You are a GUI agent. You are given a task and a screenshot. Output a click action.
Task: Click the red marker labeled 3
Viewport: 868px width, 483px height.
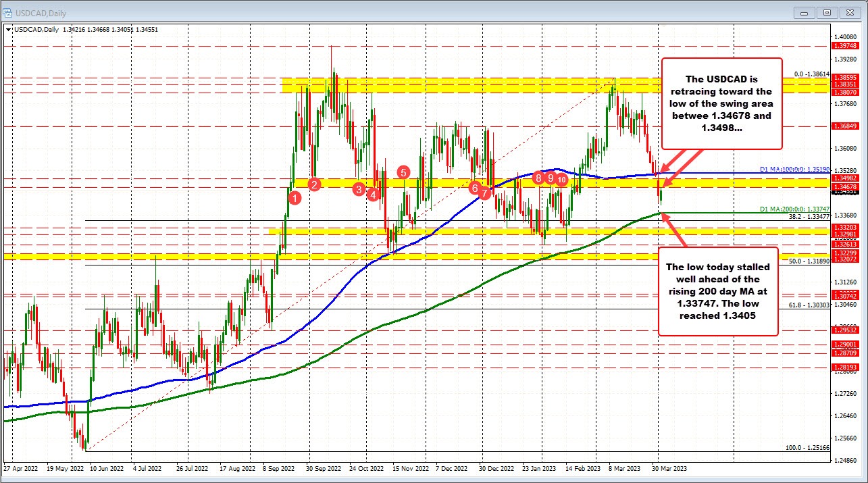click(359, 189)
